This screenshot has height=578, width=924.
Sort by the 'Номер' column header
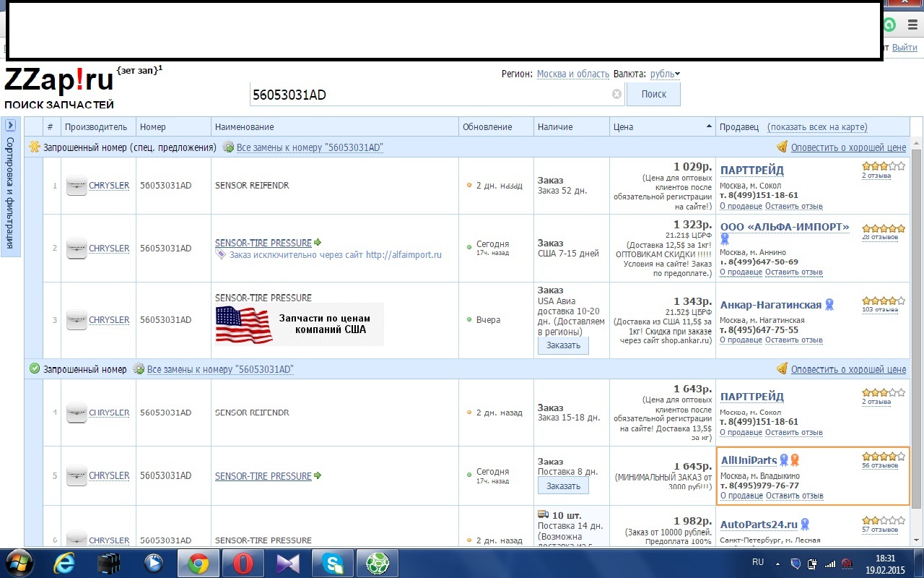tap(153, 126)
